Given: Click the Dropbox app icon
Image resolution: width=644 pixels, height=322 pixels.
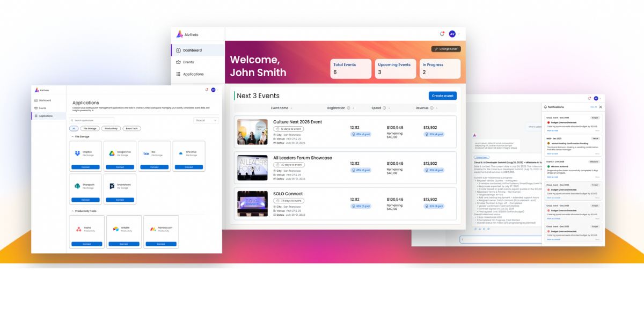Looking at the screenshot, I should [78, 153].
